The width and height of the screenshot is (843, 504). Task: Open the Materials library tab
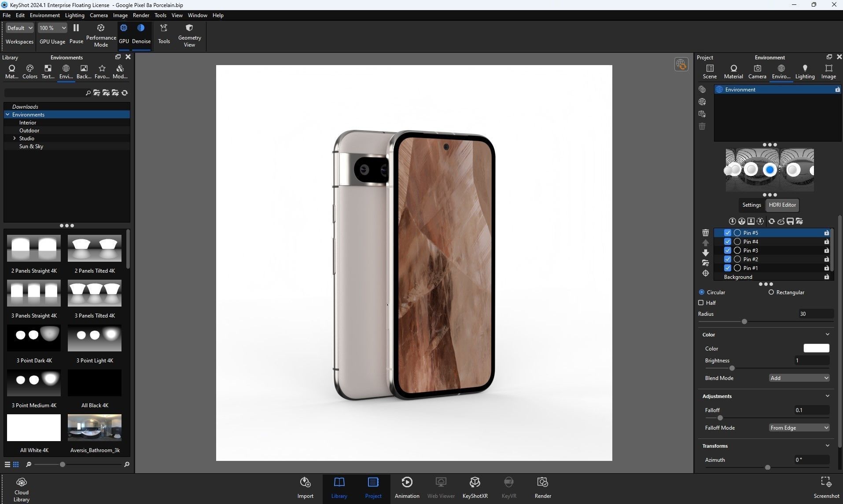click(12, 72)
